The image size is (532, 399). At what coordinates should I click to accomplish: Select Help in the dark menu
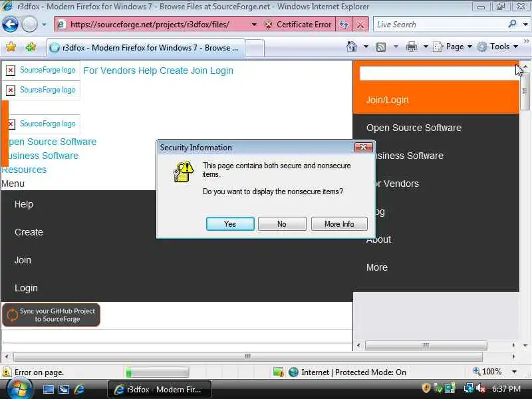pos(24,204)
